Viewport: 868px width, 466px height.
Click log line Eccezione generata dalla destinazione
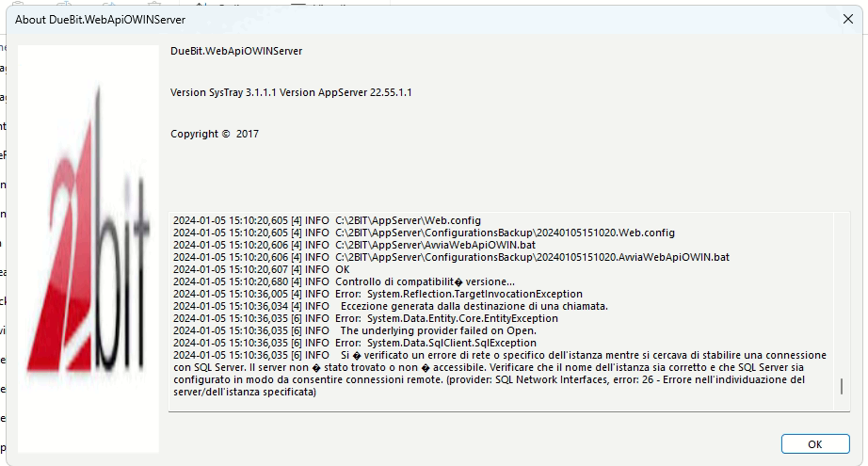click(x=391, y=306)
